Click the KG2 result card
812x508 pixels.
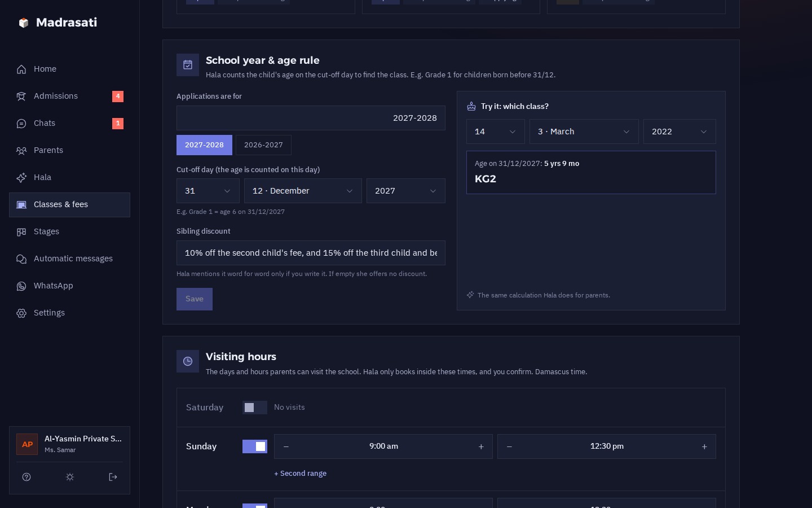tap(591, 172)
